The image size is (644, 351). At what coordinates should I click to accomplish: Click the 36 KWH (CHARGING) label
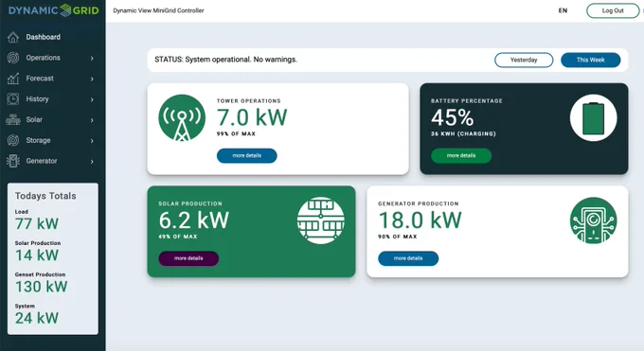click(463, 133)
